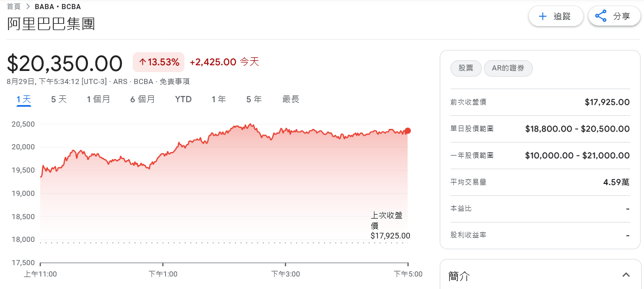
Task: Switch chart to 5 天 range
Action: (x=59, y=99)
